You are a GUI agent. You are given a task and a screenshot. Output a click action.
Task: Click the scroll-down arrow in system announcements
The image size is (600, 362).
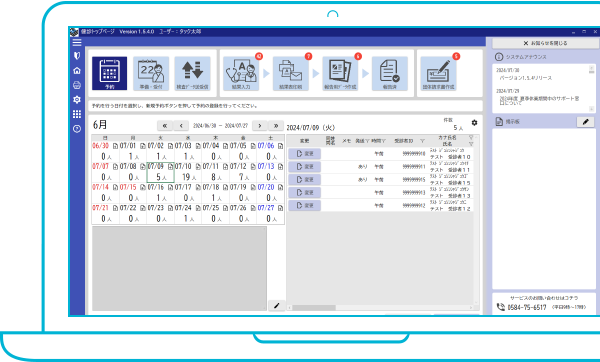click(x=592, y=109)
